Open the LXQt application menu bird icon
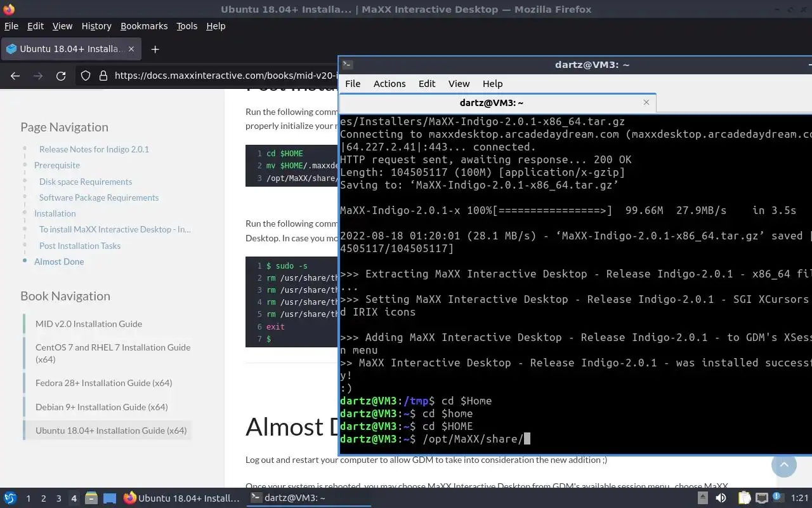 pyautogui.click(x=10, y=498)
